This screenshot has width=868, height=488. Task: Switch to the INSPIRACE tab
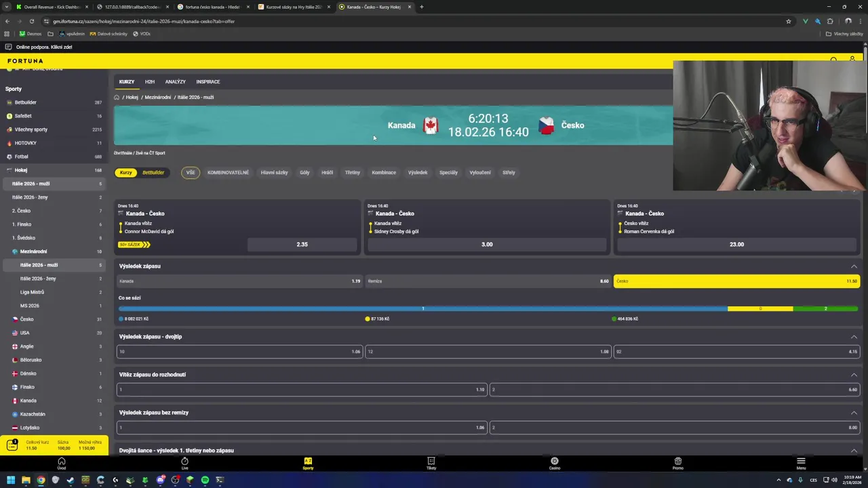coord(208,82)
